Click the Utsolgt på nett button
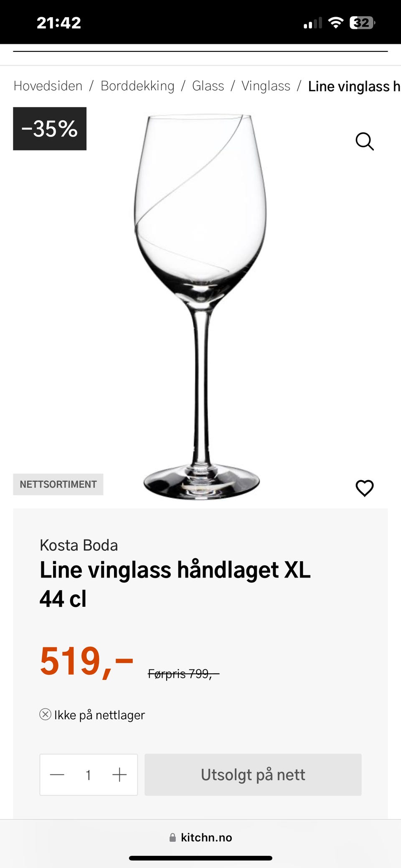This screenshot has width=401, height=868. pos(253,775)
